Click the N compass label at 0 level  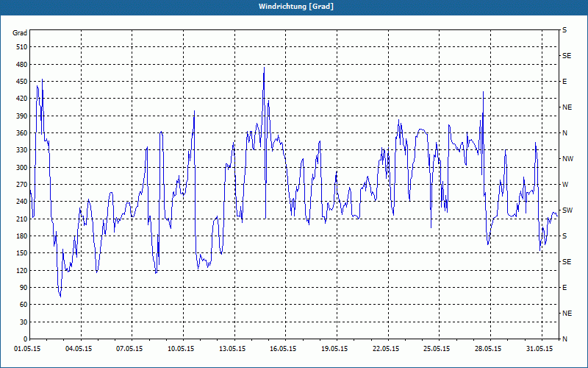(565, 339)
